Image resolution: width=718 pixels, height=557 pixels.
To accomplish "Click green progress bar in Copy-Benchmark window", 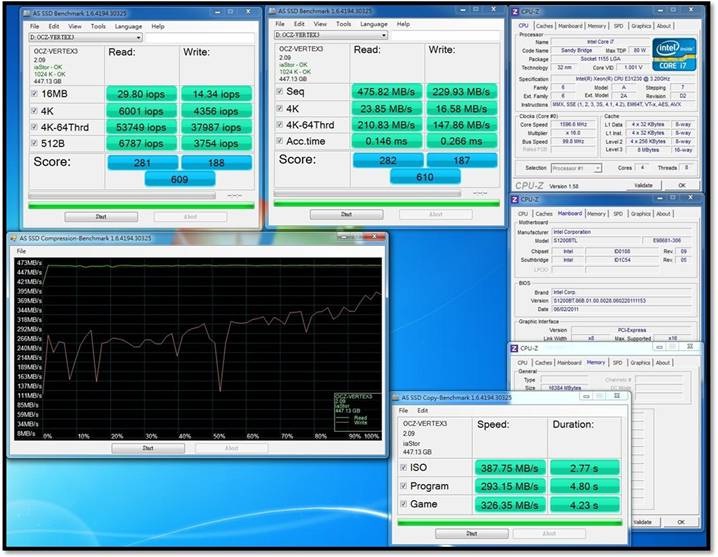I will click(x=510, y=522).
